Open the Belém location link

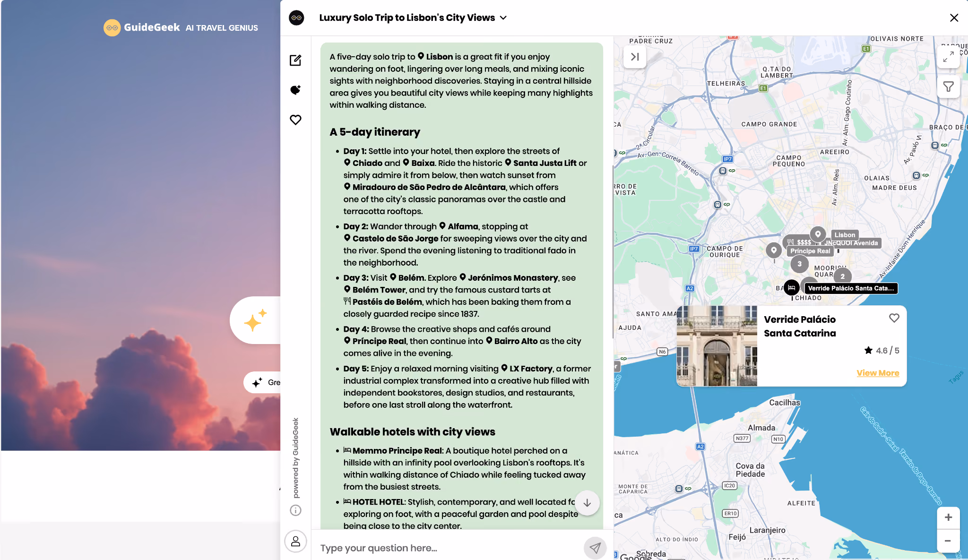click(x=407, y=278)
